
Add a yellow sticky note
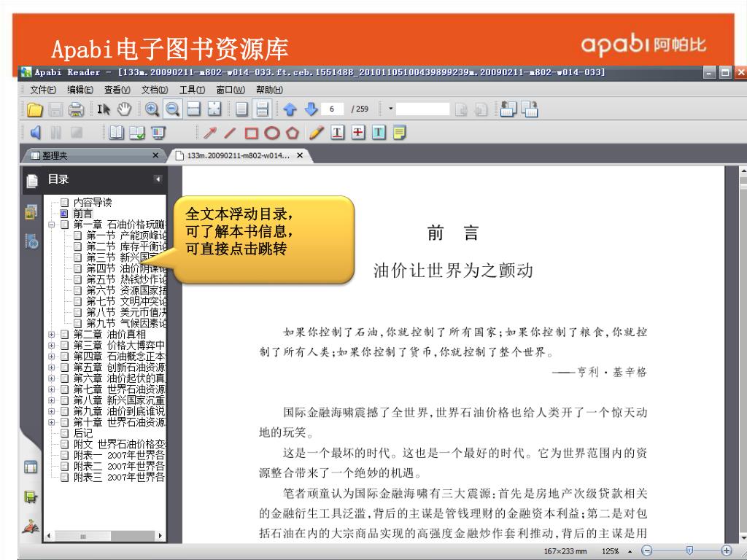(x=400, y=133)
